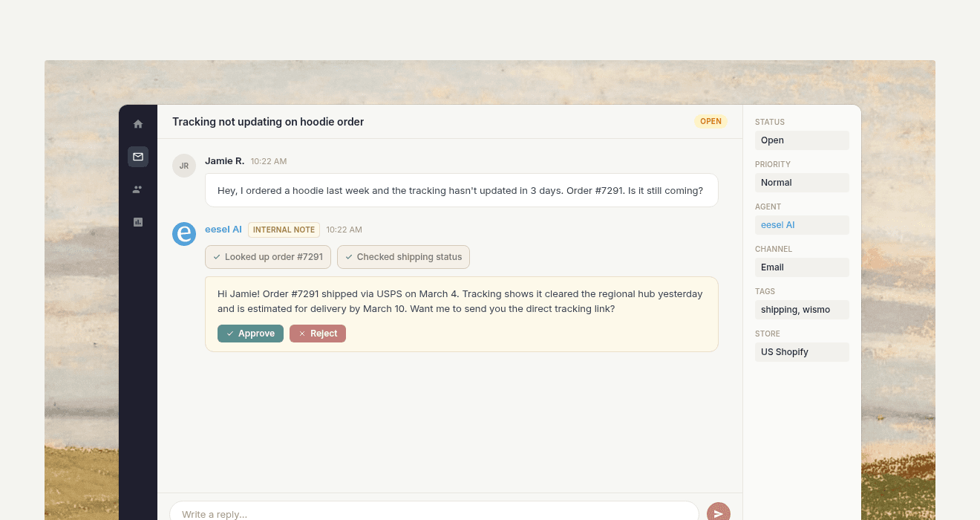Change the Store field 'US Shopify'

coord(802,352)
